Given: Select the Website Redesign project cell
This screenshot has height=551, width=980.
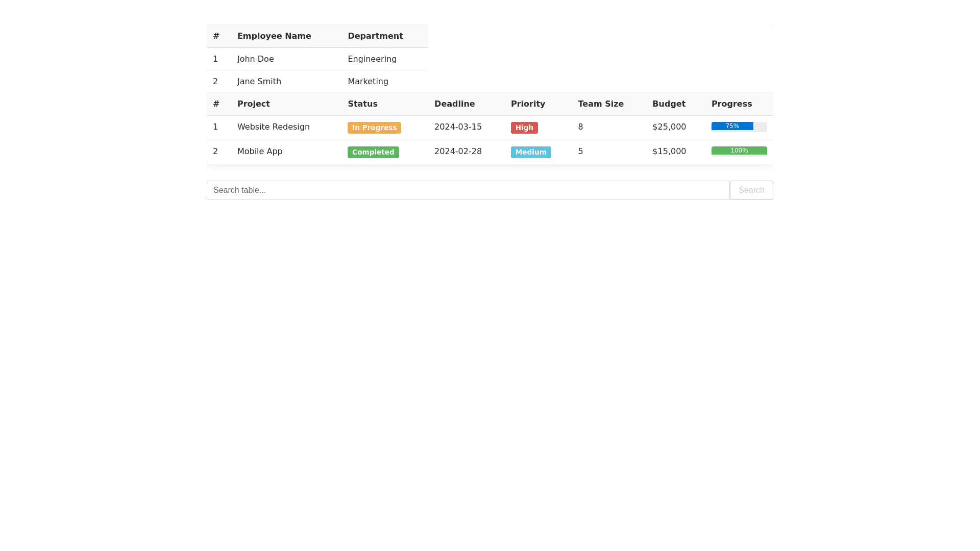Looking at the screenshot, I should click(x=274, y=127).
